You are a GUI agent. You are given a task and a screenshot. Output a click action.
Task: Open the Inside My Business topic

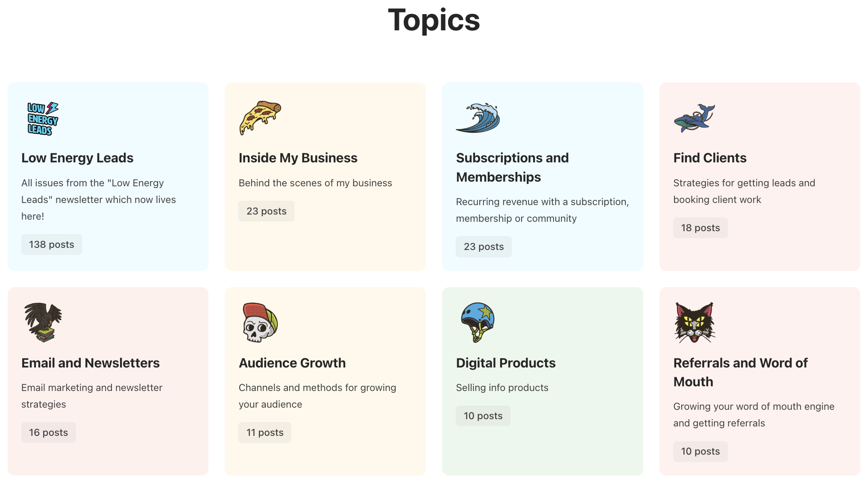[x=298, y=158]
